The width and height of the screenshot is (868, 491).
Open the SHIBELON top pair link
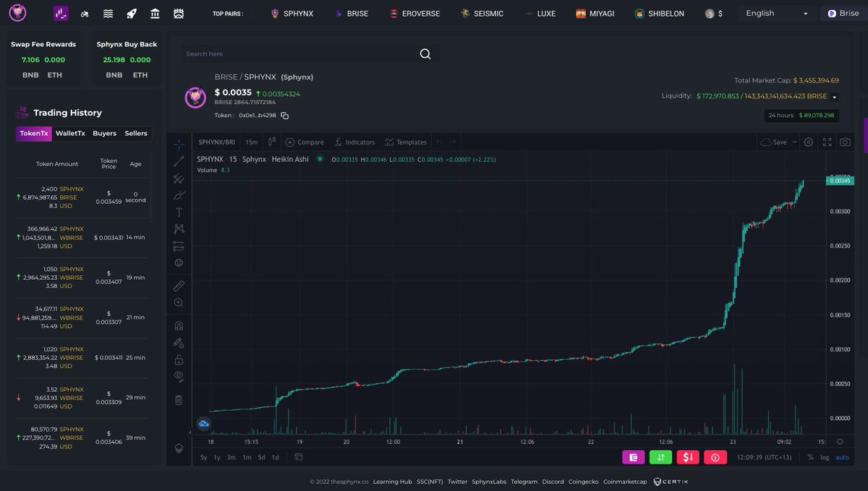(659, 14)
